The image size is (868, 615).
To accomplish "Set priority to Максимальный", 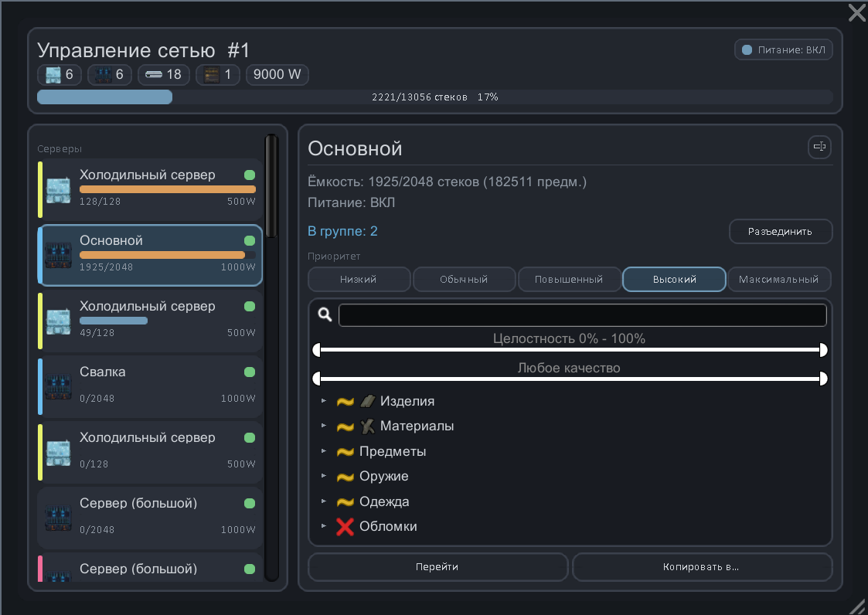I will [x=779, y=280].
